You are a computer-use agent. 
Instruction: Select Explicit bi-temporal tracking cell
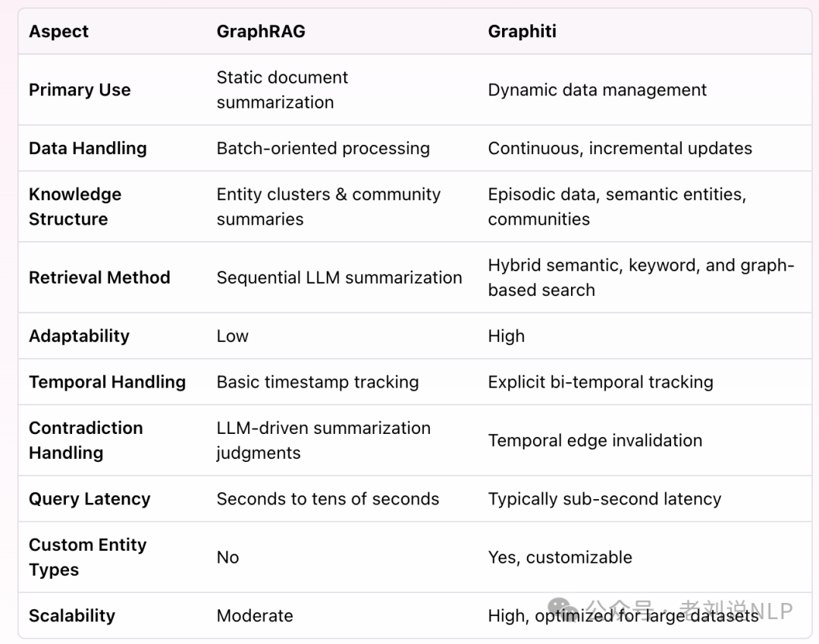pyautogui.click(x=601, y=382)
